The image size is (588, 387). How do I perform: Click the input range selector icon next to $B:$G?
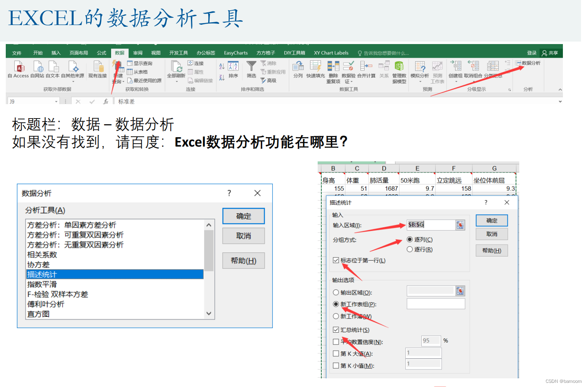pos(460,225)
